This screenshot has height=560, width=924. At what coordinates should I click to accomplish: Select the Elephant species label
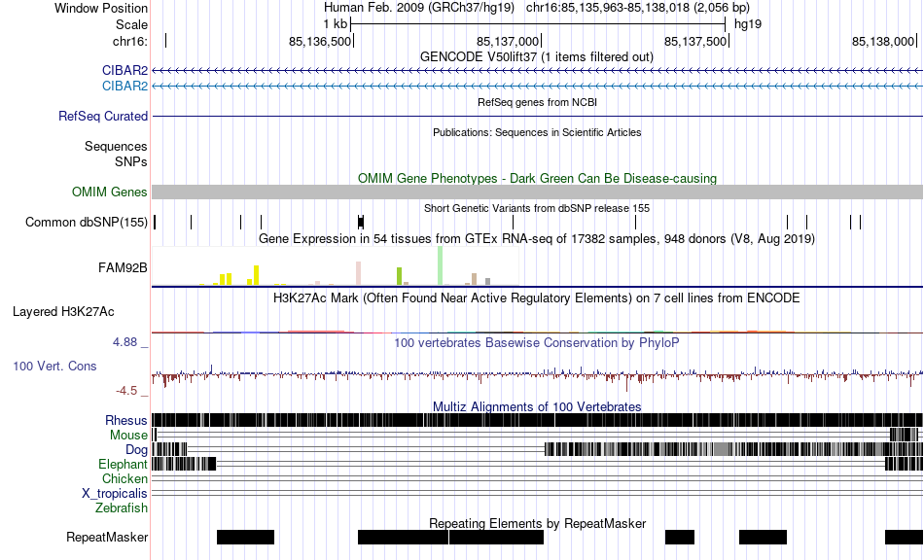(123, 464)
